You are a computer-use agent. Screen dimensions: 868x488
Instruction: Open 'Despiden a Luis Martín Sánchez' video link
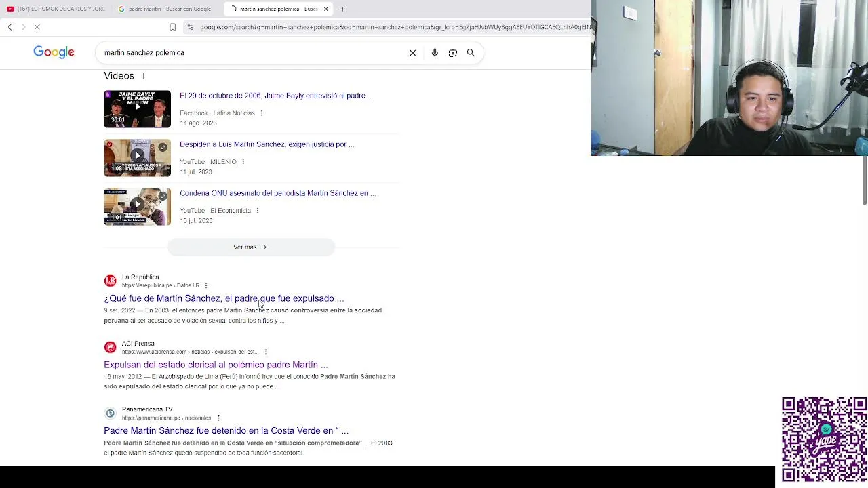267,144
